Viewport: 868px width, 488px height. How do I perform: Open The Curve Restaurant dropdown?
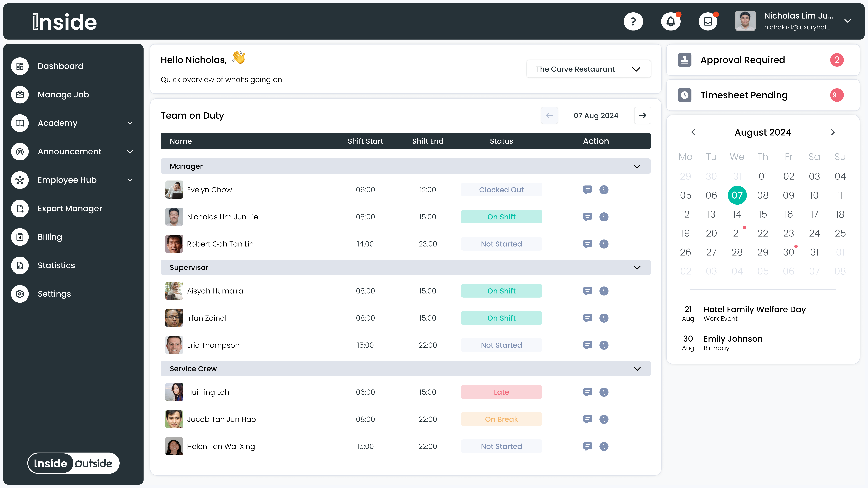[x=588, y=69]
